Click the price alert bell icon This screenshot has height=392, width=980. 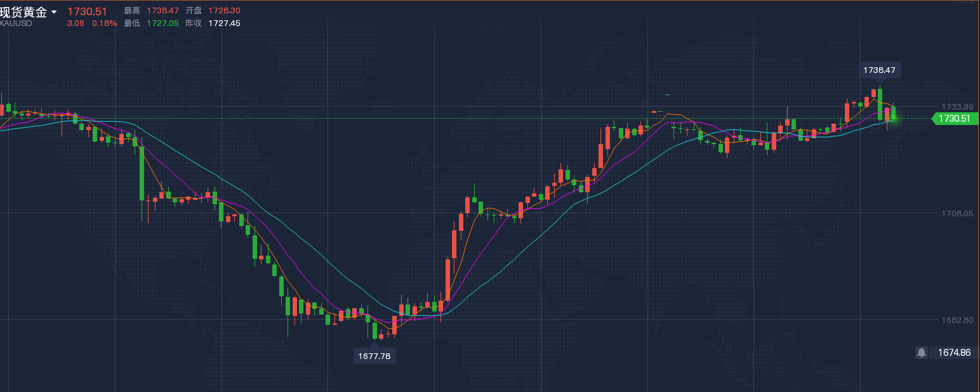point(922,352)
